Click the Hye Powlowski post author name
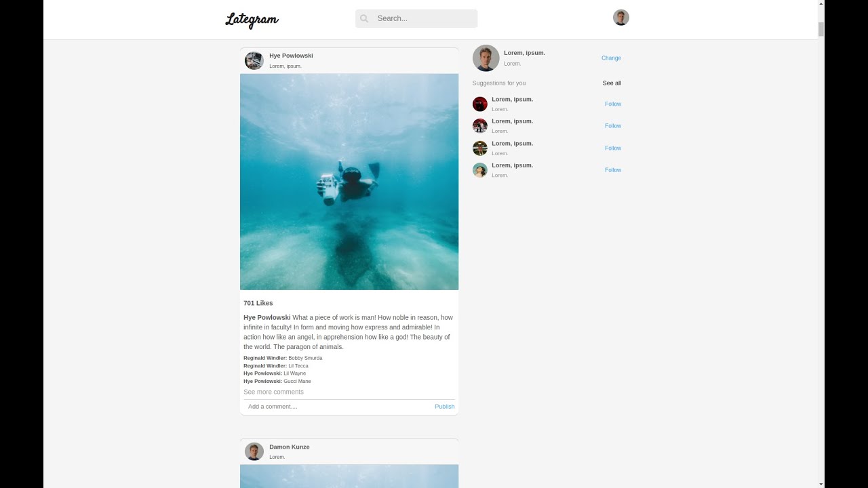 pos(291,56)
